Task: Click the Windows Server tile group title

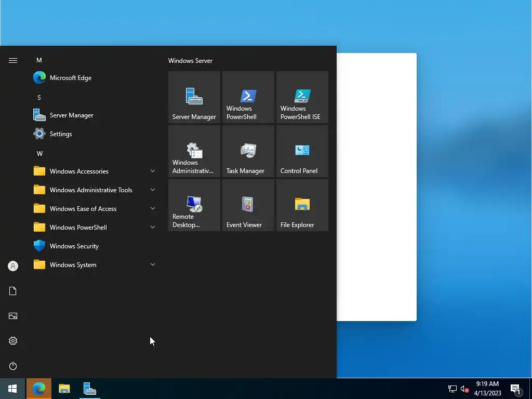Action: coord(190,61)
